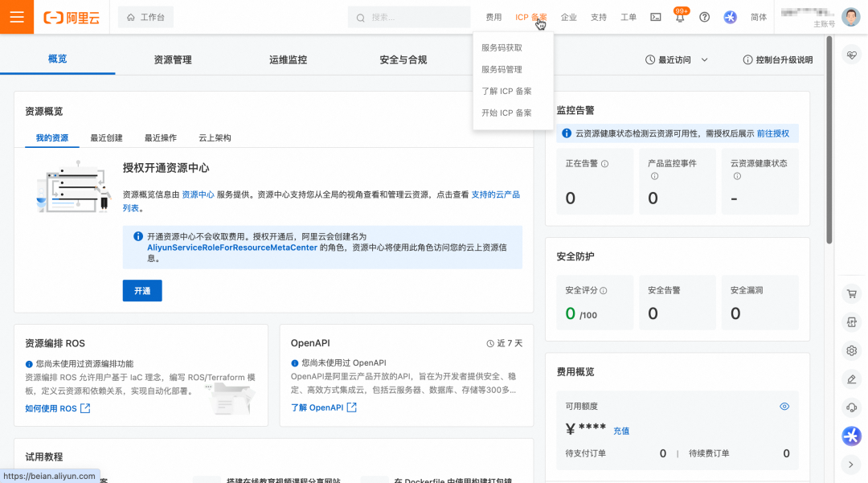Click the 近 7 天 time range
Screen dimensions: 868x483
point(504,343)
